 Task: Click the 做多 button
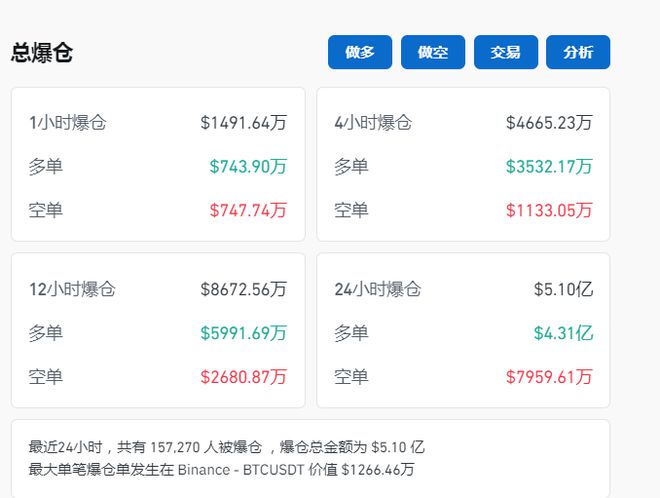(360, 53)
